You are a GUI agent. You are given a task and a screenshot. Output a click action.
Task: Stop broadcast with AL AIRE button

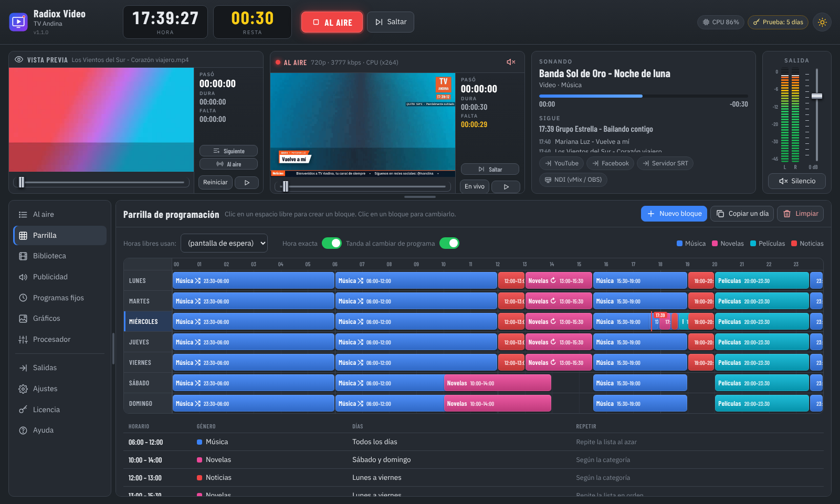332,22
